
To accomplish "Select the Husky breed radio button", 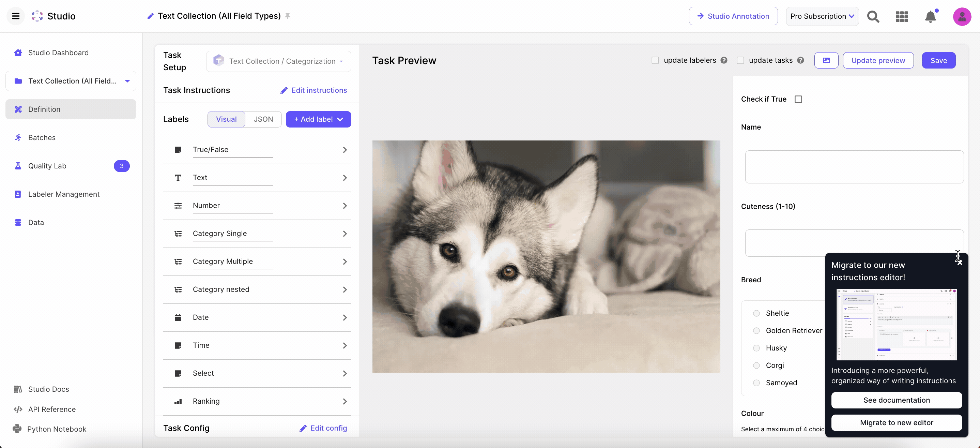I will tap(756, 348).
